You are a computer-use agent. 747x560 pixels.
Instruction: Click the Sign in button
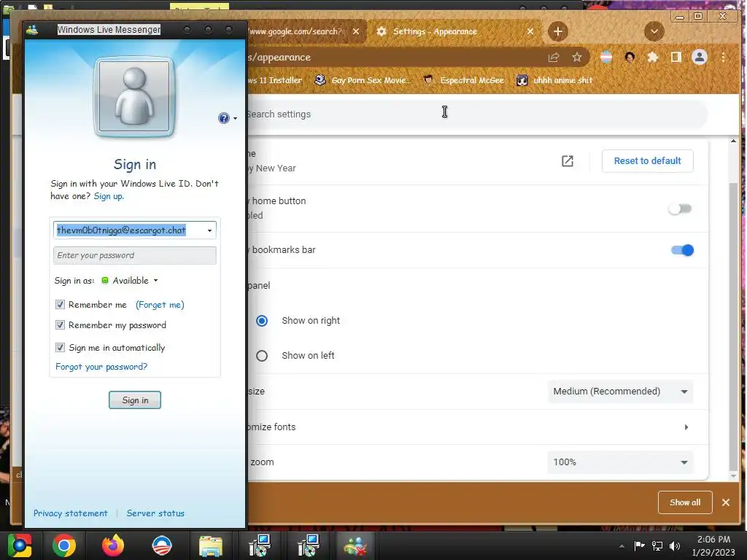pos(135,400)
